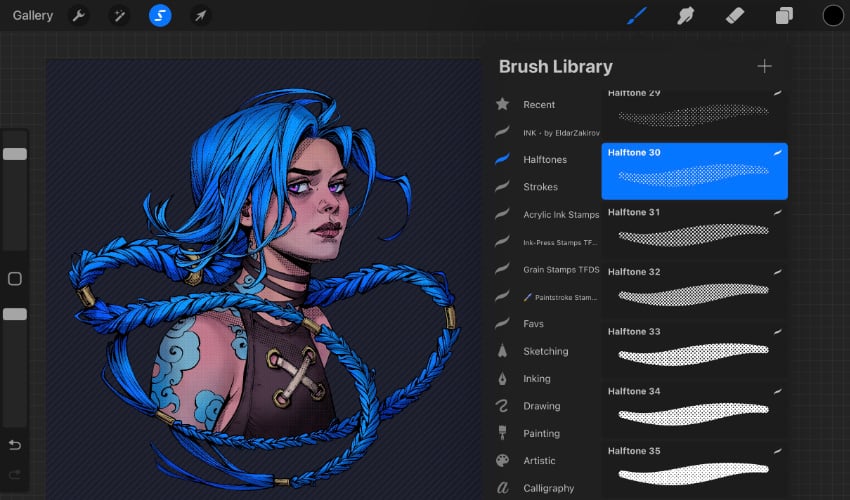This screenshot has width=850, height=500.
Task: Click the blue Halftones brushstroke icon
Action: (503, 158)
